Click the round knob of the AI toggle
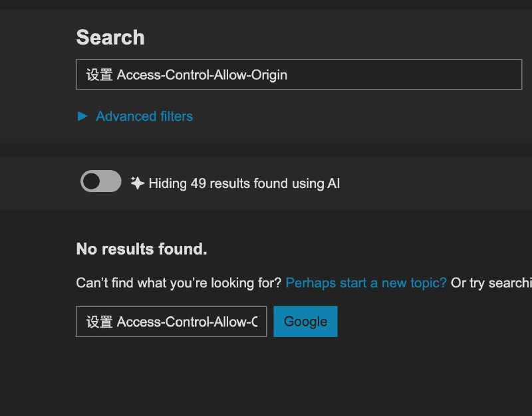Viewport: 532px width, 416px height. point(92,181)
